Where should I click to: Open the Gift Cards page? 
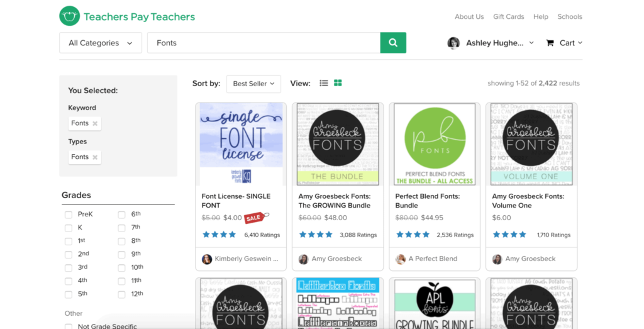(508, 17)
